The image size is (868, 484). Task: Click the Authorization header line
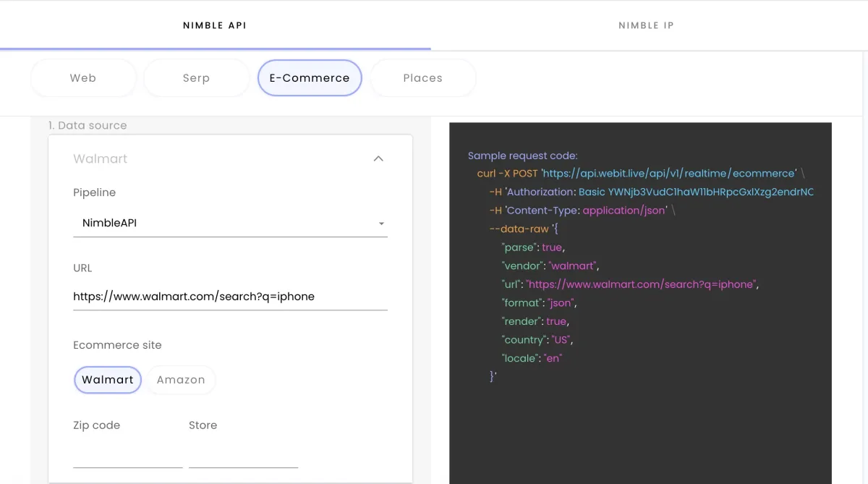(652, 192)
